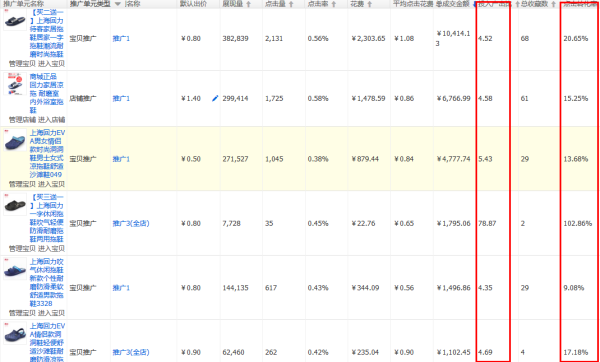Select the transaction amount ¥1,795.06
The image size is (600, 362).
453,223
